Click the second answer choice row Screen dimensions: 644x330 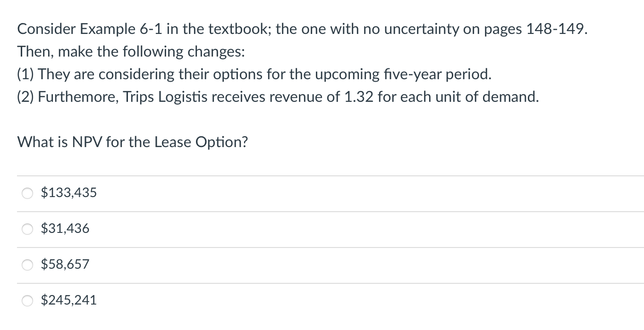(189, 229)
